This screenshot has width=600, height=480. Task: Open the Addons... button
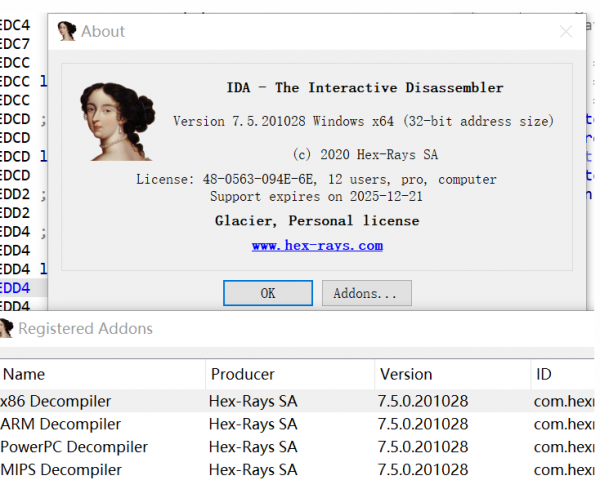(367, 293)
